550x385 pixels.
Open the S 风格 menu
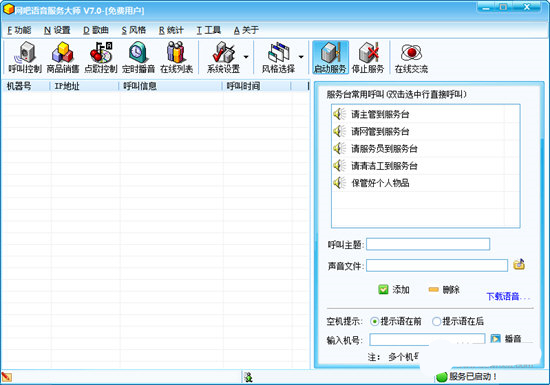point(134,31)
